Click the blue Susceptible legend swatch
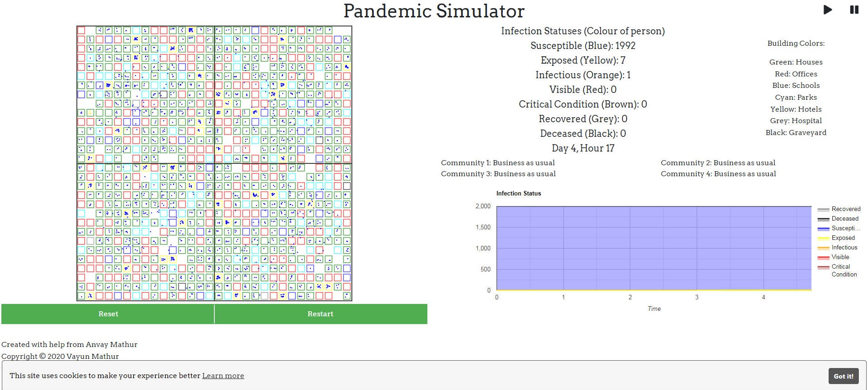 (x=824, y=228)
